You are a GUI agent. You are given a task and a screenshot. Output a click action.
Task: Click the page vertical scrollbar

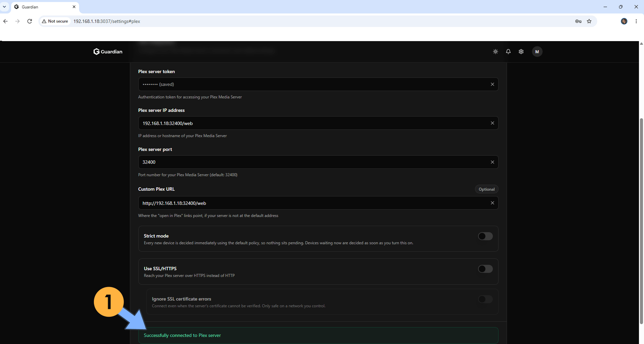[x=641, y=221]
